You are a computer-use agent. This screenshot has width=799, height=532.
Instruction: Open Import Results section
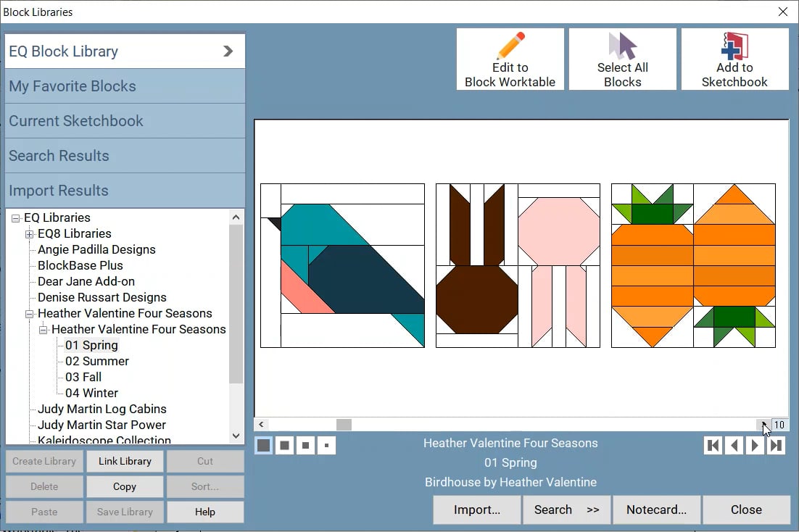coord(125,190)
